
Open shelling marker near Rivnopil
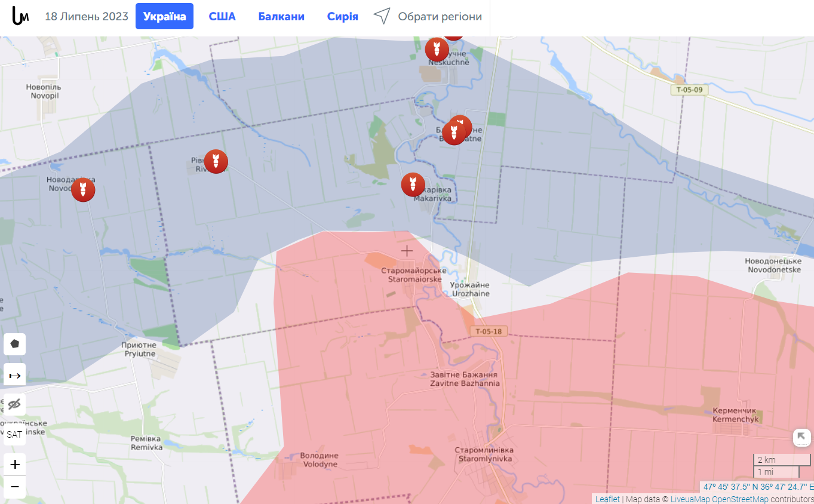coord(216,161)
